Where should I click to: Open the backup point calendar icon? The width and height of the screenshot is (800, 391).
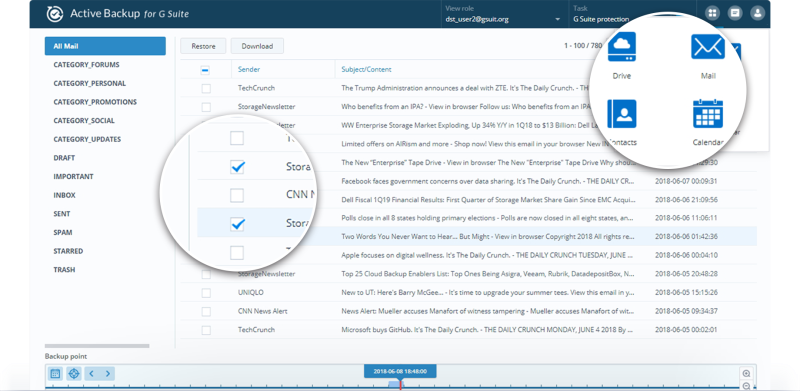point(56,374)
